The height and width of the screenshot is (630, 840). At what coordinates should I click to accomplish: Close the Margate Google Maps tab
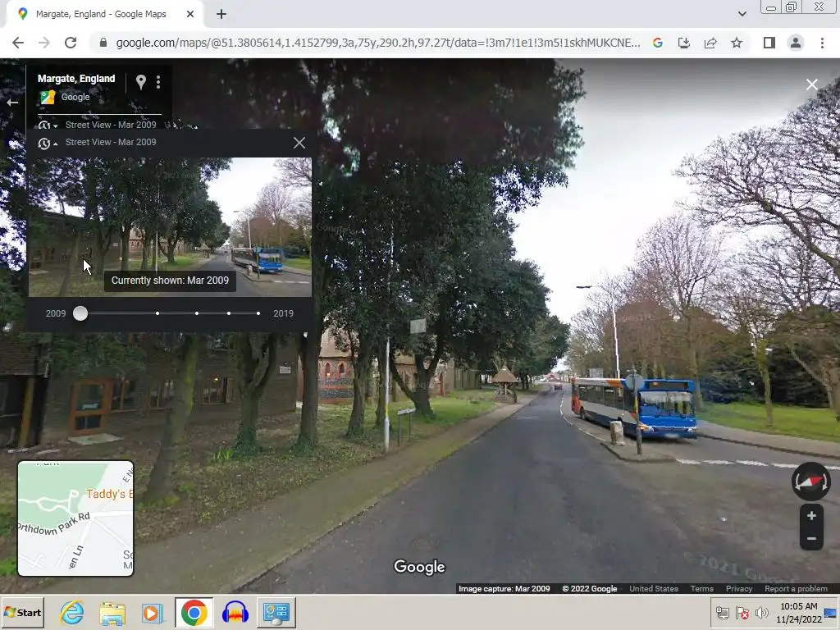(x=190, y=14)
